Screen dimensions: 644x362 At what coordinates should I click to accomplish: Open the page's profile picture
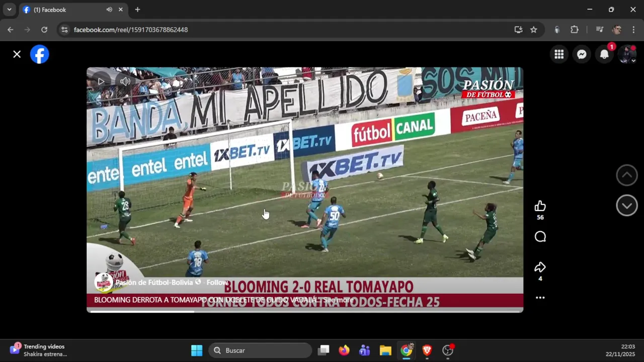(x=104, y=283)
